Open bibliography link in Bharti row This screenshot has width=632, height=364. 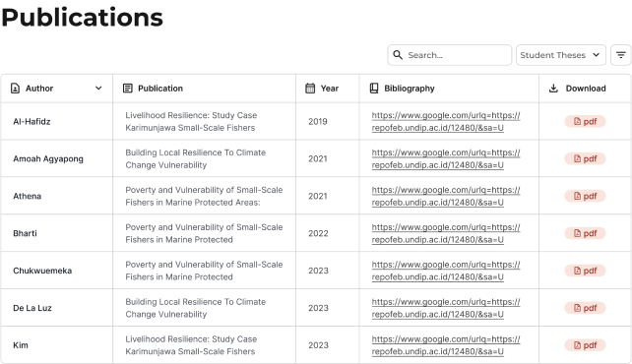(446, 233)
